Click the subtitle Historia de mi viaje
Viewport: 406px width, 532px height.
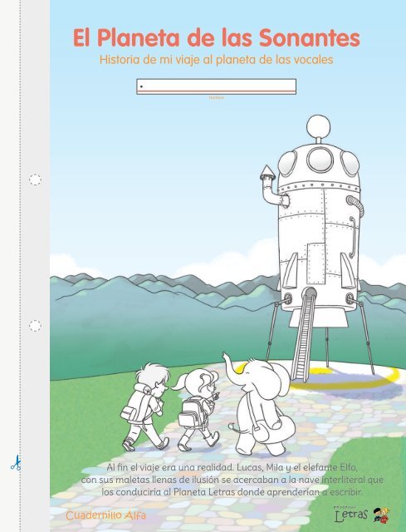point(216,60)
